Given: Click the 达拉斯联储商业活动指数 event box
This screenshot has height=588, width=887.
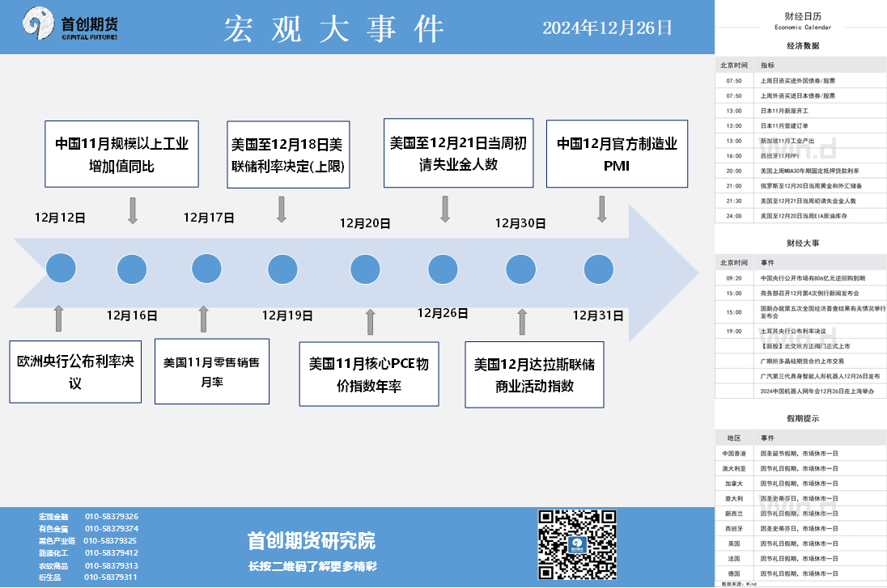Looking at the screenshot, I should (x=534, y=374).
